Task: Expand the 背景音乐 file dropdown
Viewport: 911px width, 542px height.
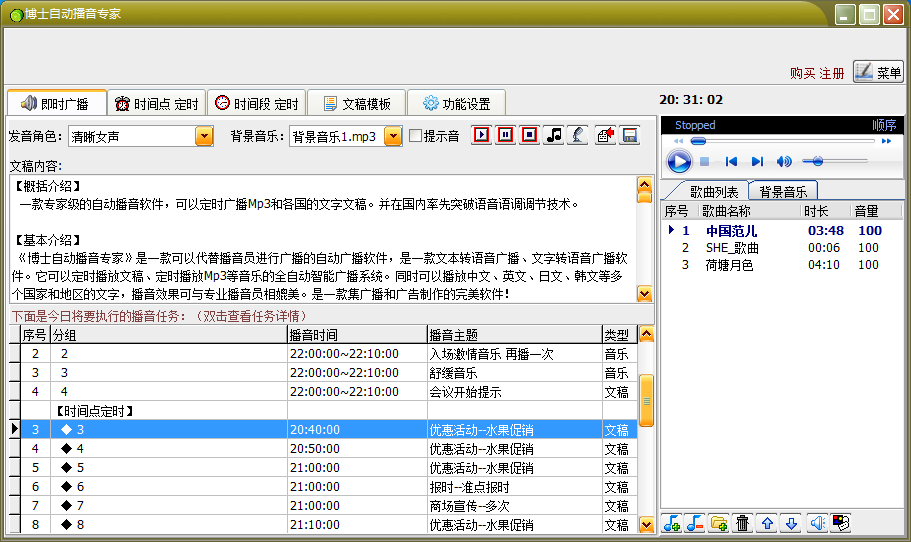Action: point(393,136)
